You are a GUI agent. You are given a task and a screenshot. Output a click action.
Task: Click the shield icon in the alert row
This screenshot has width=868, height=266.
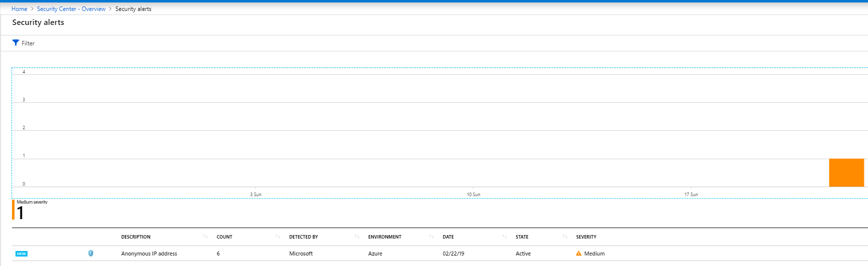coord(90,254)
